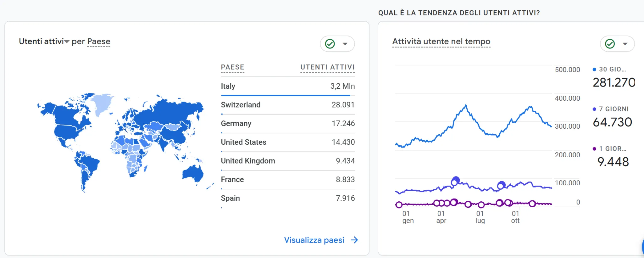The image size is (644, 258).
Task: Click Attività utente nel tempo title
Action: coord(441,42)
